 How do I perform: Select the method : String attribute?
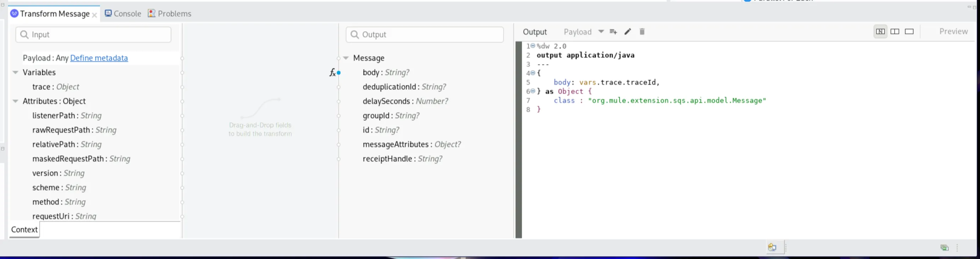point(59,202)
